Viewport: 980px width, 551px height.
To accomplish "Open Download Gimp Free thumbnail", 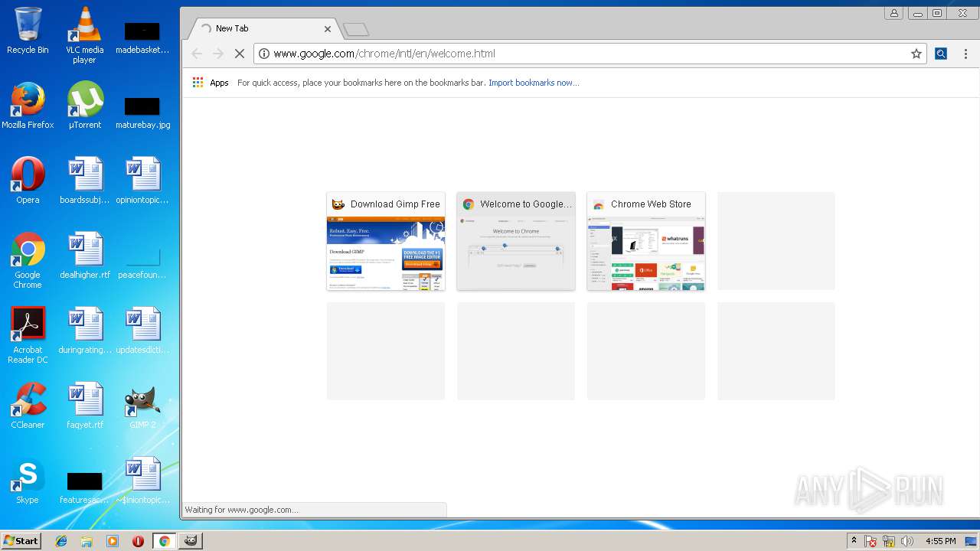I will pyautogui.click(x=386, y=241).
